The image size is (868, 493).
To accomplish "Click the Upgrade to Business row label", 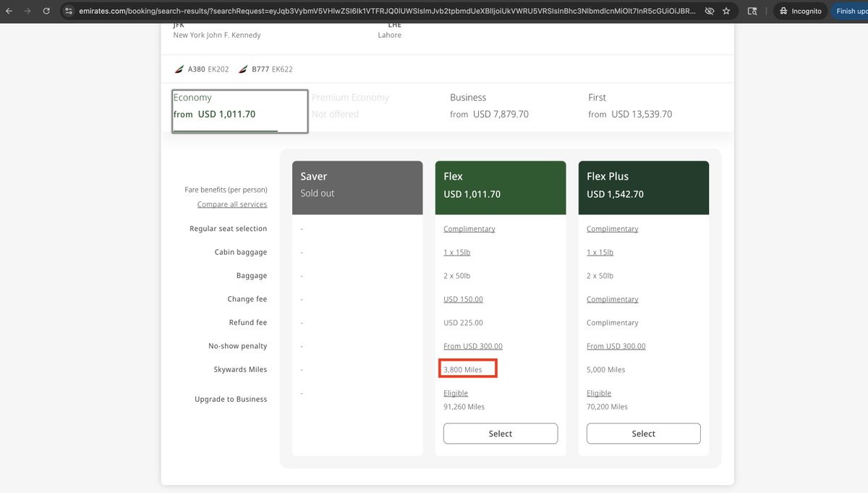I will point(231,400).
